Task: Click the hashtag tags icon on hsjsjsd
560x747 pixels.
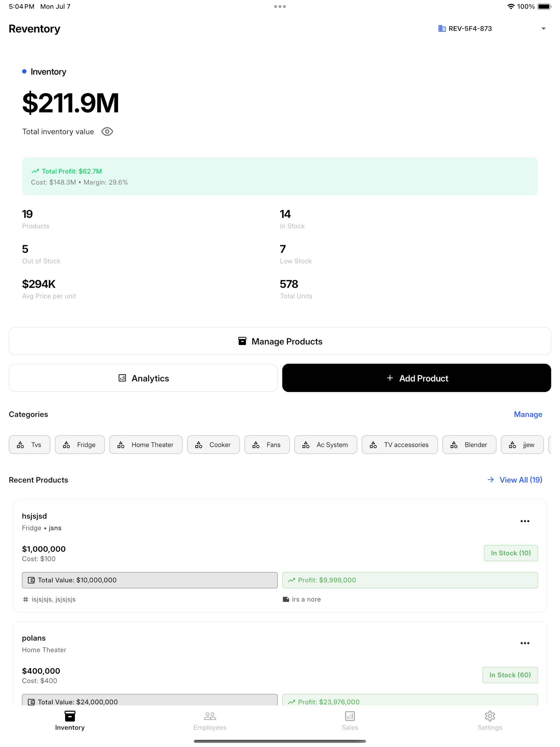Action: pyautogui.click(x=26, y=599)
